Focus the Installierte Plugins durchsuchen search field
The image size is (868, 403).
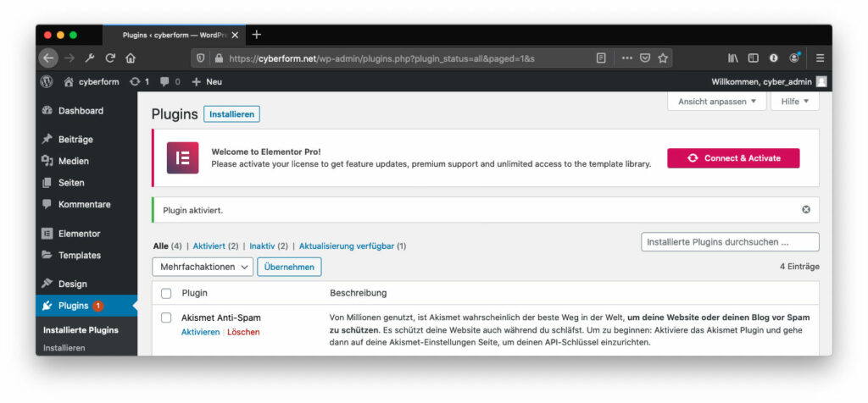[730, 241]
